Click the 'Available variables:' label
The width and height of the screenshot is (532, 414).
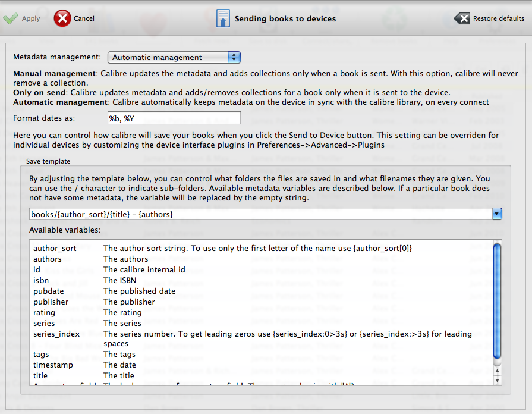point(65,230)
